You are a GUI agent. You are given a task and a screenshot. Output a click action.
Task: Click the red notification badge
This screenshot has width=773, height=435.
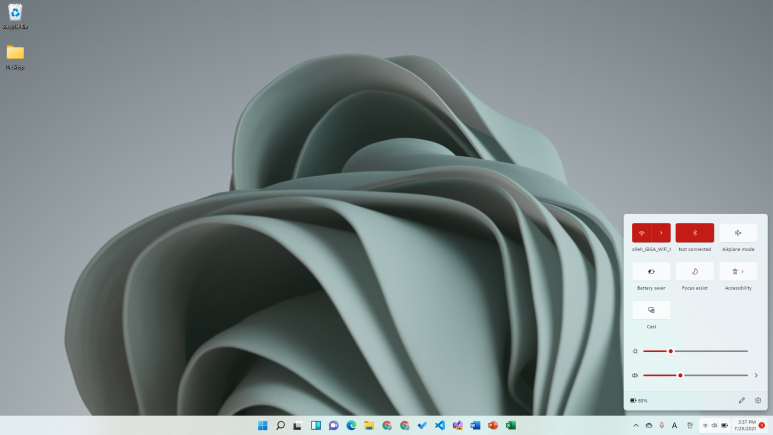(762, 425)
